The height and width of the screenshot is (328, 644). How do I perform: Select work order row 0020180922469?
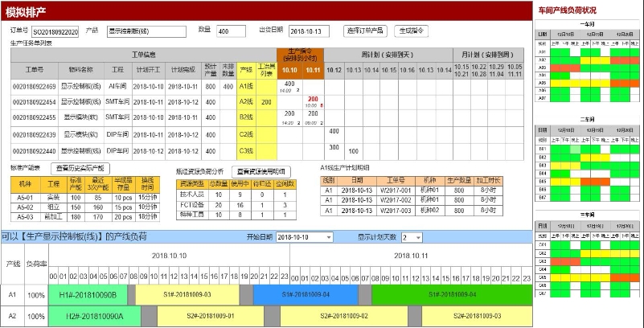tap(34, 86)
